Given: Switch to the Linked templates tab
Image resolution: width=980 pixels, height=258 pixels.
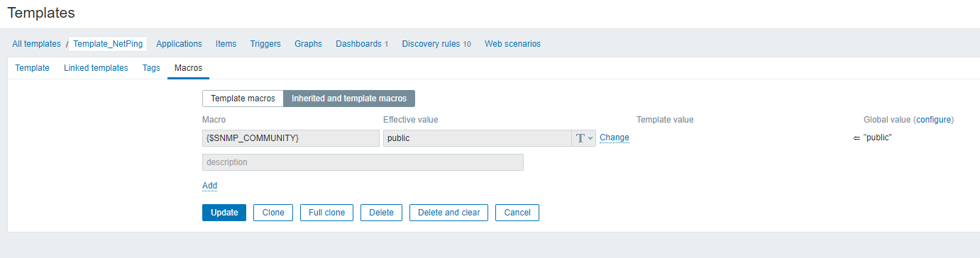Looking at the screenshot, I should (96, 68).
